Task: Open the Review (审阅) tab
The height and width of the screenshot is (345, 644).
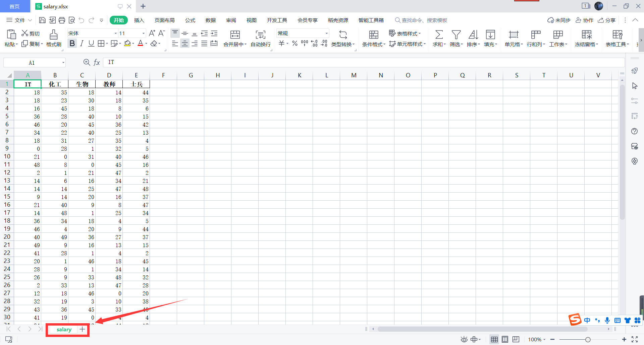Action: 231,20
